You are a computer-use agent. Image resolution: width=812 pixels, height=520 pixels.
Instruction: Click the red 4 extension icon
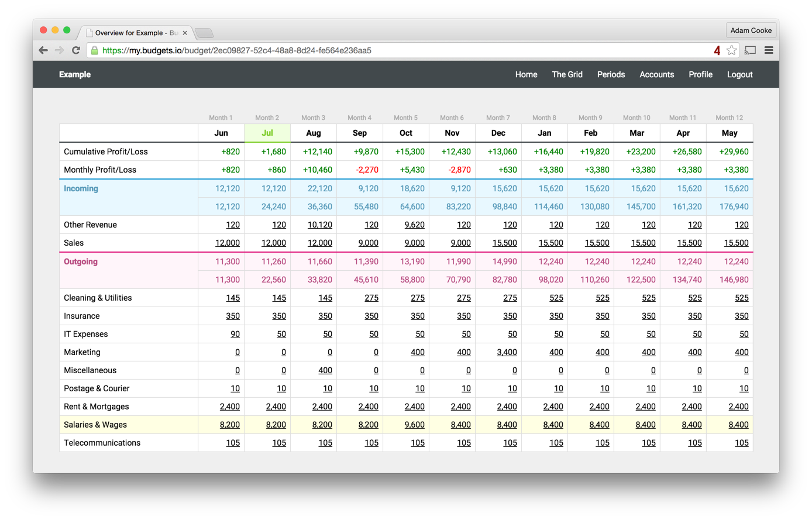(x=717, y=50)
